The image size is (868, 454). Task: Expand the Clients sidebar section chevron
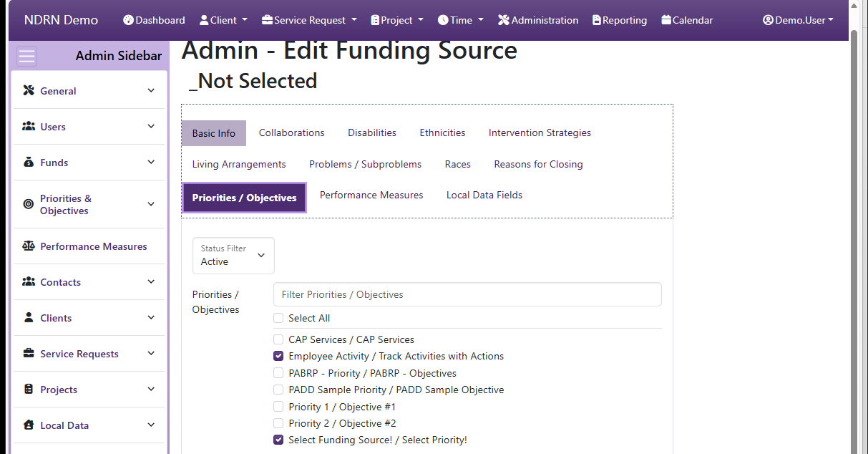151,318
